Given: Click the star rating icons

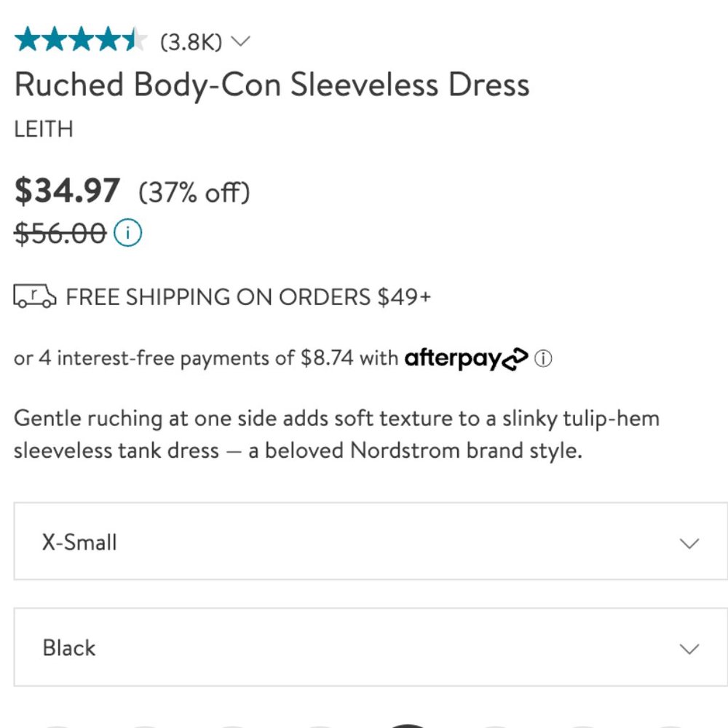Looking at the screenshot, I should [81, 39].
